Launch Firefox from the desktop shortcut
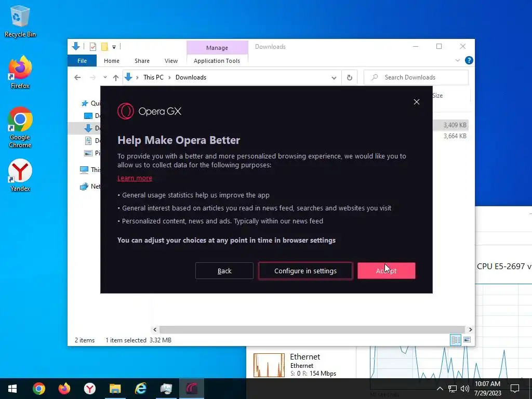532x399 pixels. tap(20, 72)
